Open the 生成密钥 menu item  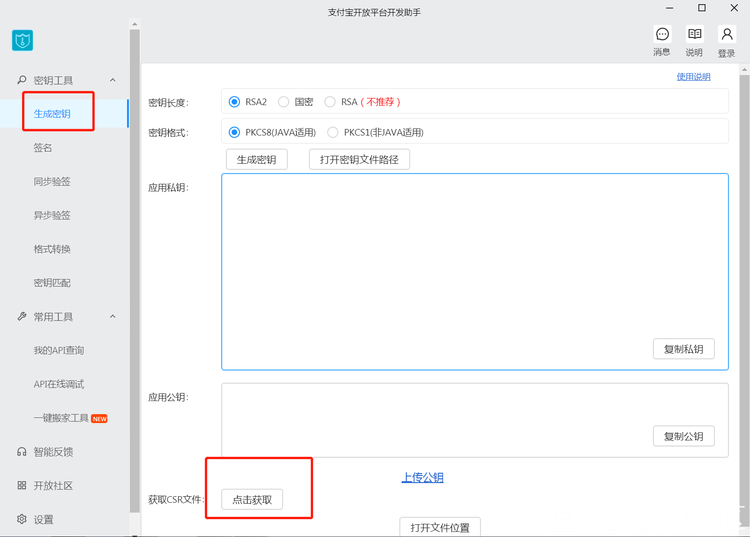(52, 114)
